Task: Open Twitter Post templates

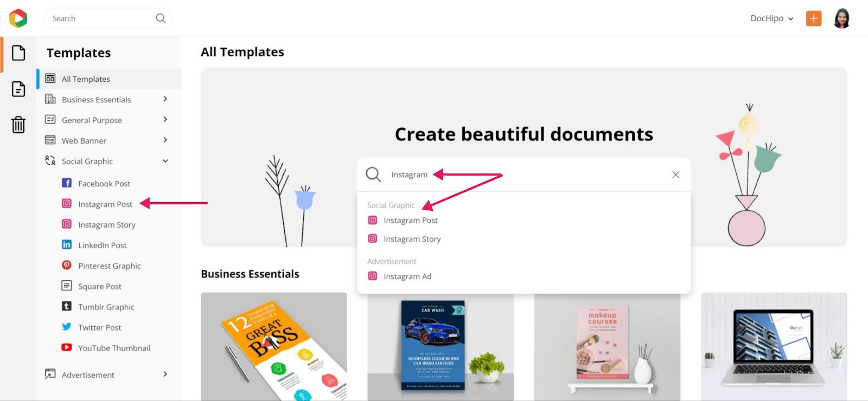Action: coord(100,328)
